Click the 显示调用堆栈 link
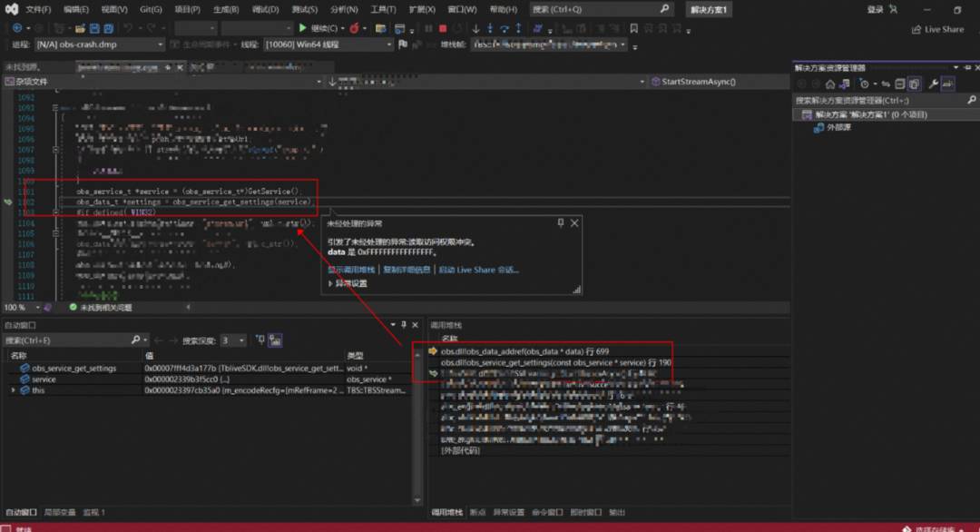The height and width of the screenshot is (532, 980). (351, 270)
